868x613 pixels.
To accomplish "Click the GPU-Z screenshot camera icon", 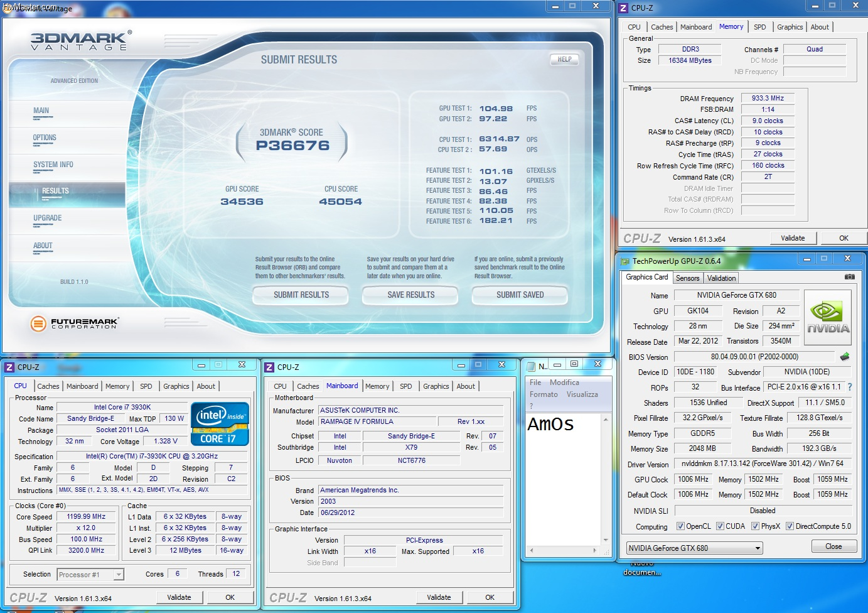I will 849,276.
